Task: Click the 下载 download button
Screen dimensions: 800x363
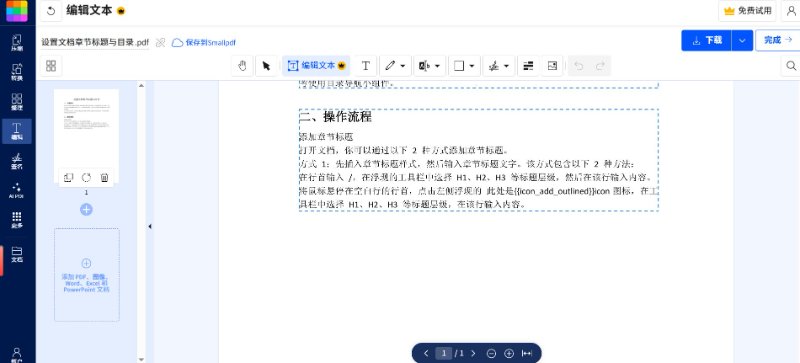Action: (707, 40)
